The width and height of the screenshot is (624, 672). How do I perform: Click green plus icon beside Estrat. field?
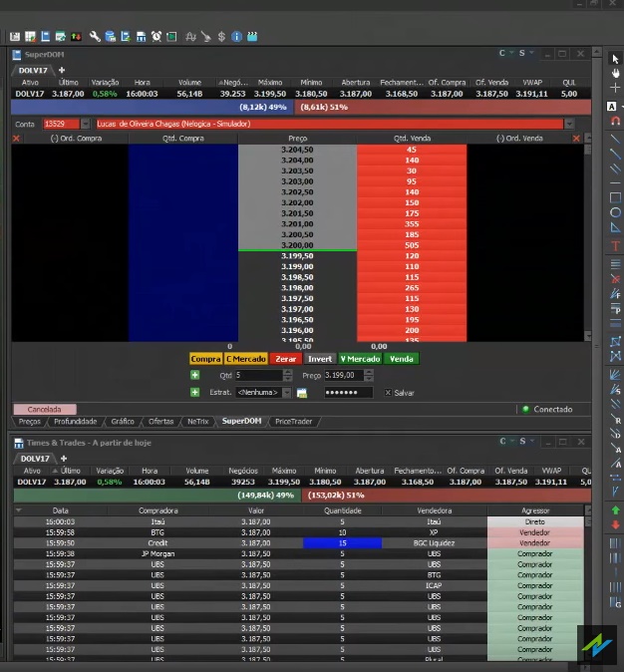[x=195, y=393]
